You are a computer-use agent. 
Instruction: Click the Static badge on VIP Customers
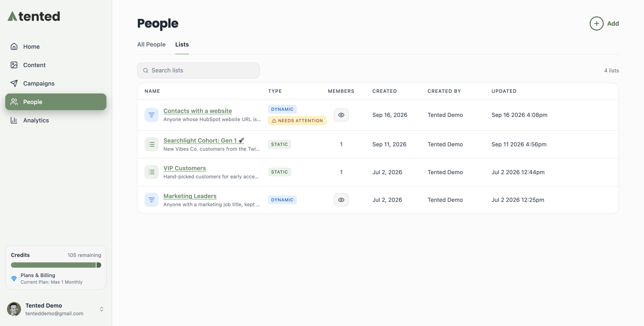[280, 172]
